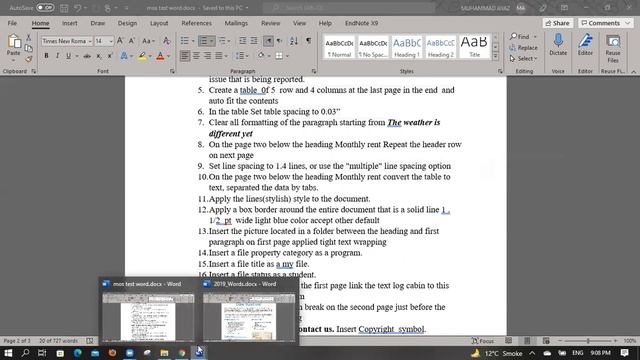Align text right button
Screen dimensions: 640x360
207,56
